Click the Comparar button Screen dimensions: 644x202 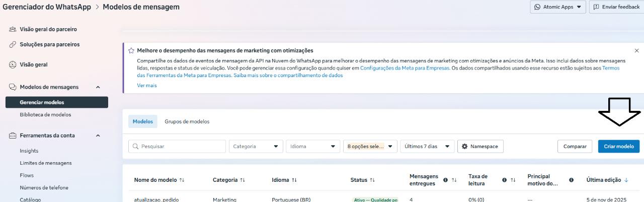[575, 147]
